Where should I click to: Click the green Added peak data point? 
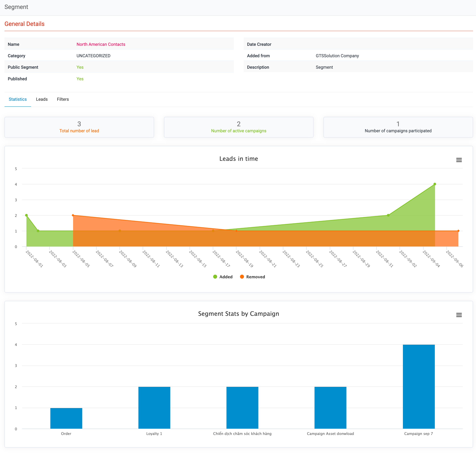[x=435, y=184]
